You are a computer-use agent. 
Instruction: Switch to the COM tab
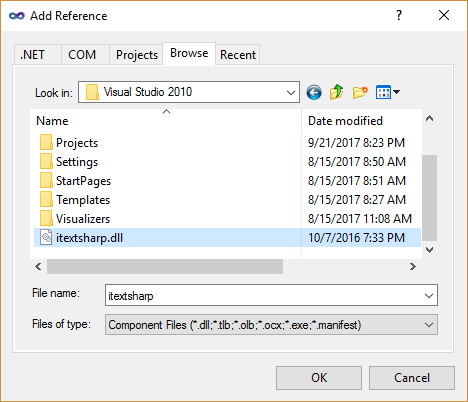[85, 54]
